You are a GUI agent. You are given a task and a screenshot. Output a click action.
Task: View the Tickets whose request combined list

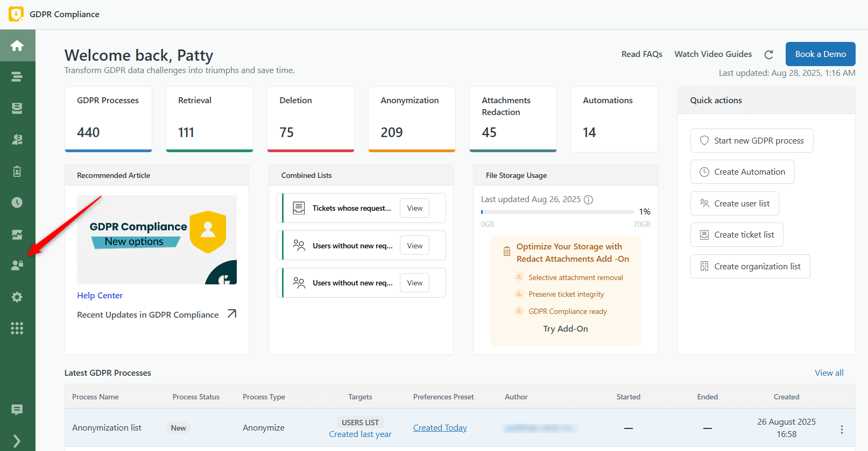pos(414,208)
